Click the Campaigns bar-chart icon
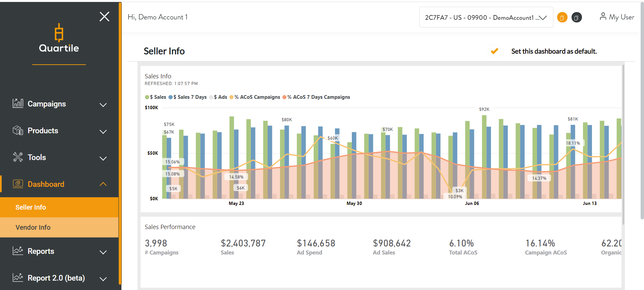This screenshot has width=644, height=290. tap(18, 103)
